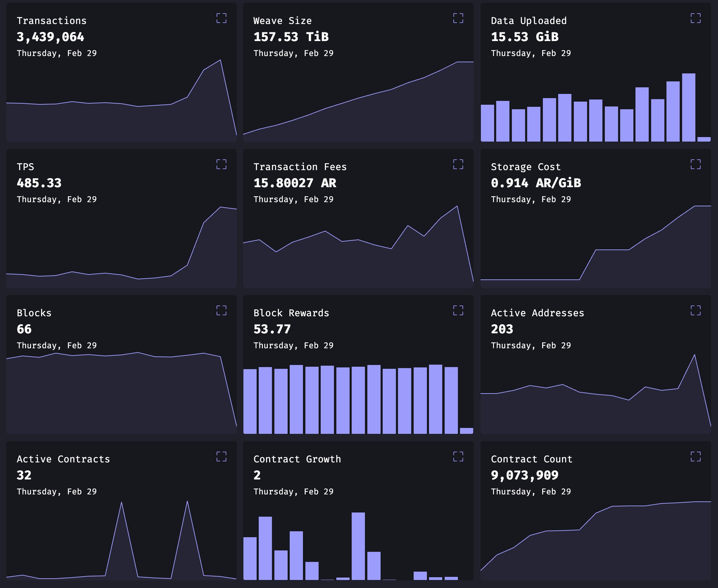Click first bar in Block Rewards chart
Screen dimensions: 718x588
[250, 401]
